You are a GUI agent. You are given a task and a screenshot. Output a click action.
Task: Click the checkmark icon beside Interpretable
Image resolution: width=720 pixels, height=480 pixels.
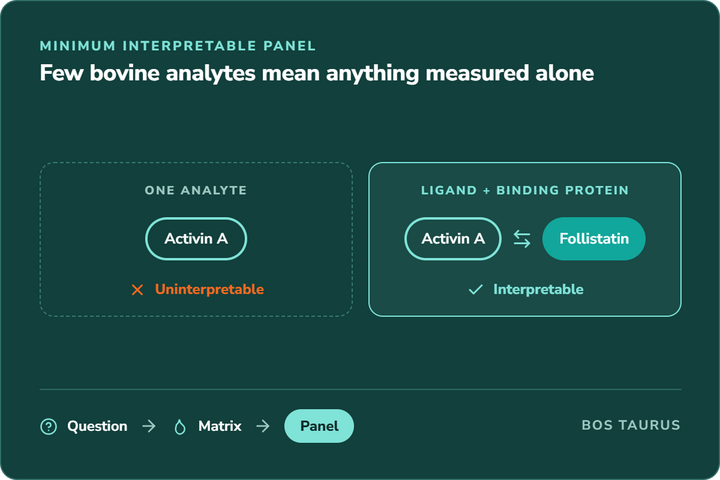click(x=475, y=289)
